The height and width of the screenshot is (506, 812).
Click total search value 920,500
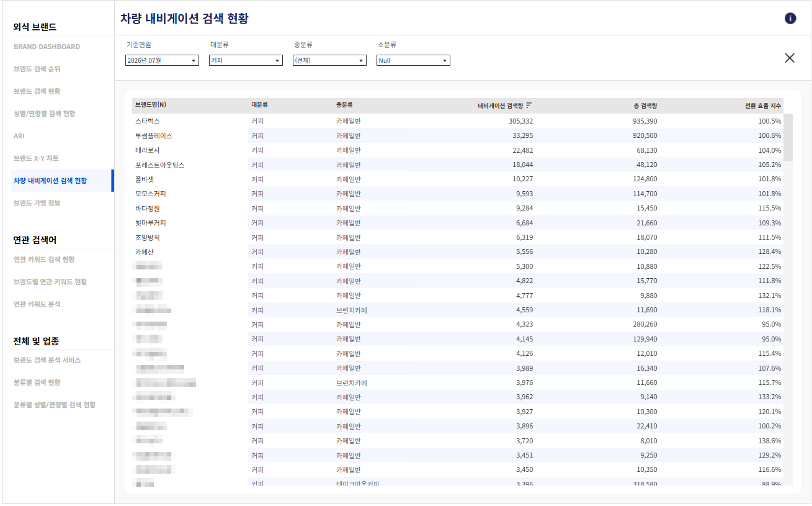click(x=645, y=136)
